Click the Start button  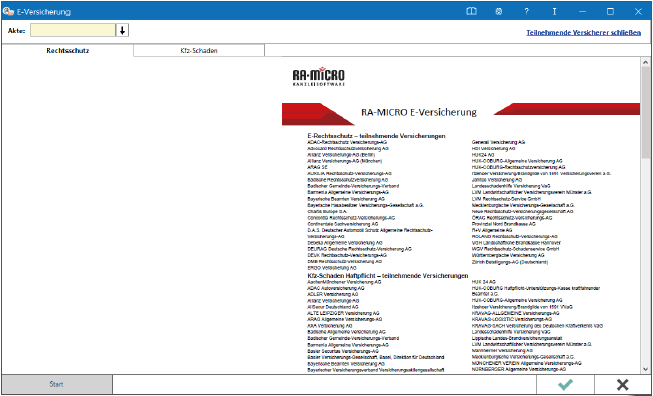[57, 384]
